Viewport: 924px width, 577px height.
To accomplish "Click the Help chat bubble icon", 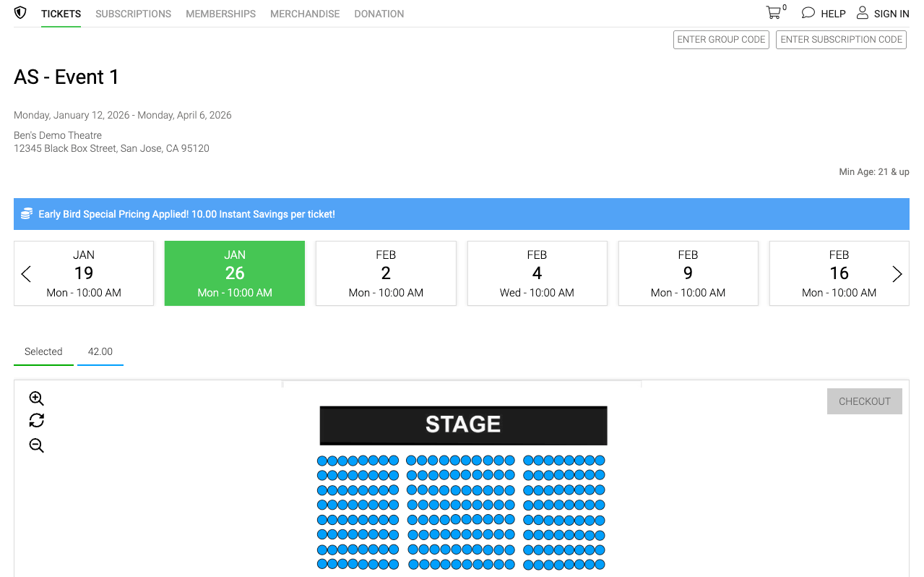I will pyautogui.click(x=808, y=13).
